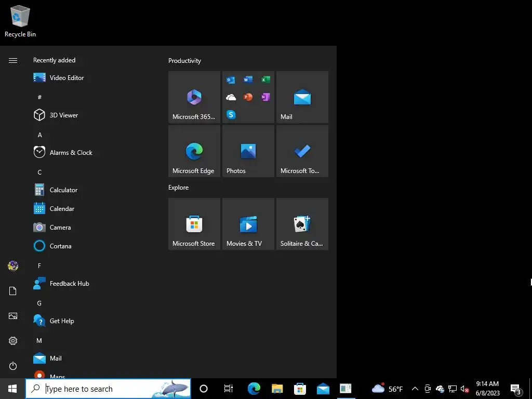
Task: Click the letter C section header
Action: pos(39,172)
